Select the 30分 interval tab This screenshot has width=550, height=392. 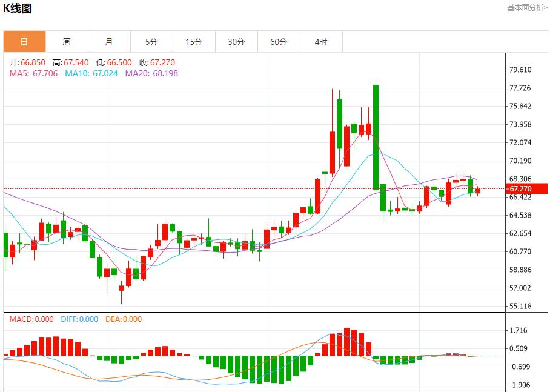(x=236, y=42)
